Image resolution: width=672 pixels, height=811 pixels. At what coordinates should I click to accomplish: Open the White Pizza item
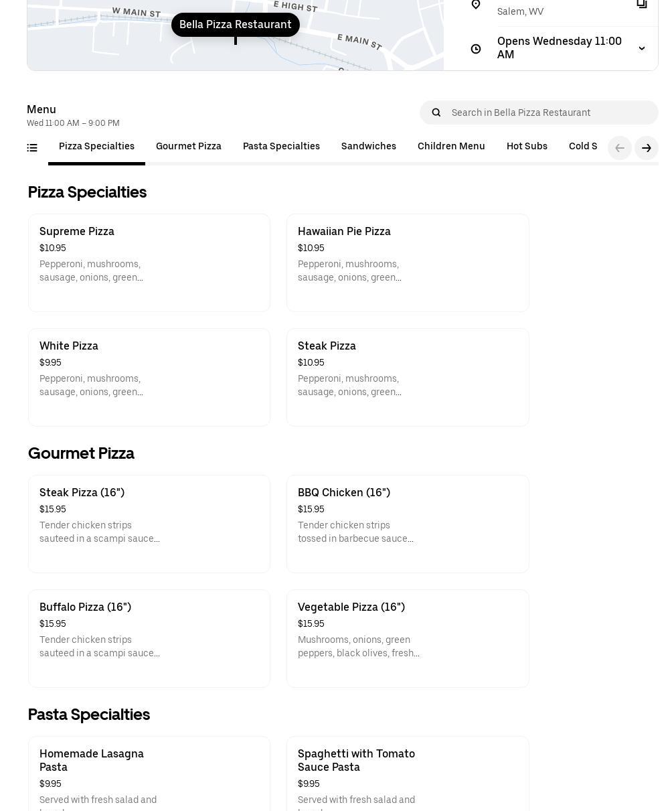[x=149, y=378]
